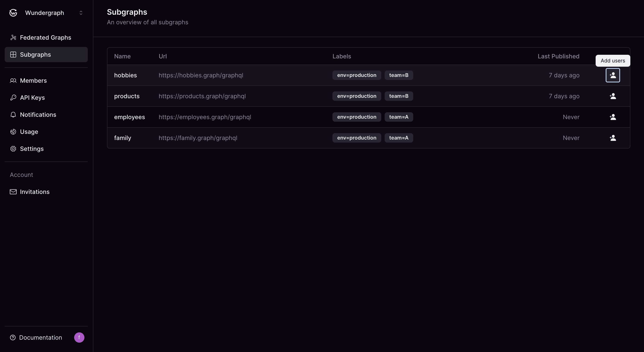Expand options for the employees subgraph member icon

tap(613, 117)
